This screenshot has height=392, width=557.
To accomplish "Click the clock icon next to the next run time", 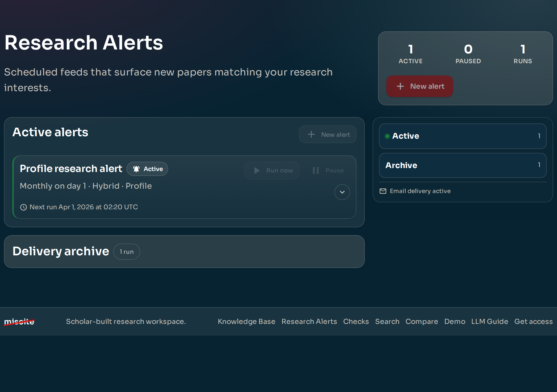I will click(23, 207).
